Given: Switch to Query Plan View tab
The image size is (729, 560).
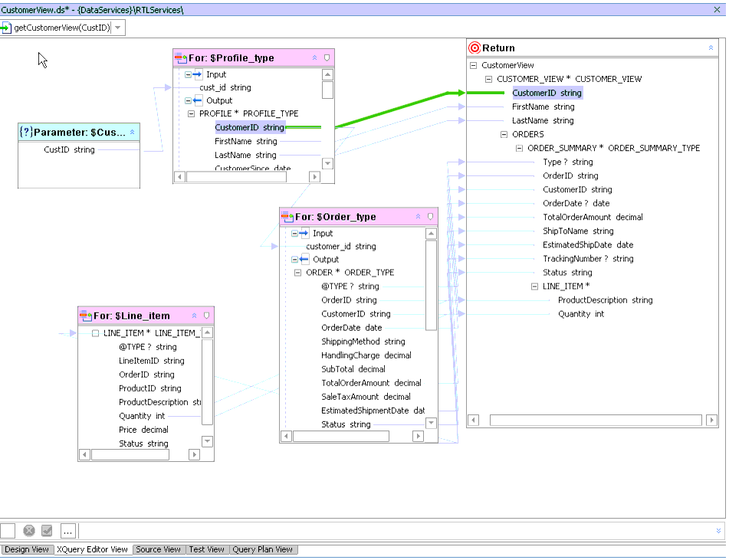Looking at the screenshot, I should [x=263, y=550].
